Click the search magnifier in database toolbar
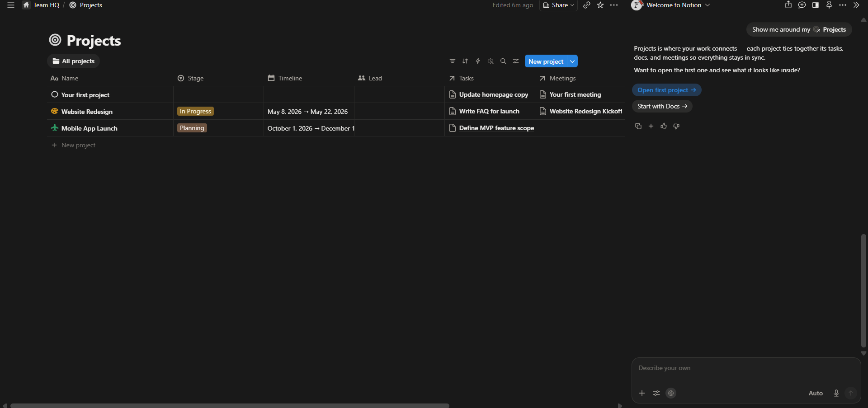This screenshot has height=408, width=868. point(503,61)
